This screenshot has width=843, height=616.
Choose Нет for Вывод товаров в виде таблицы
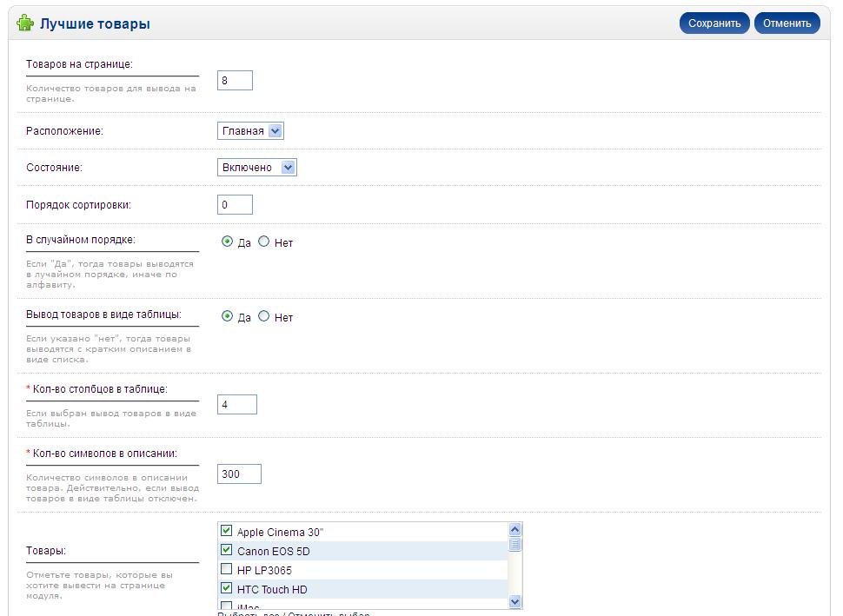pos(264,317)
